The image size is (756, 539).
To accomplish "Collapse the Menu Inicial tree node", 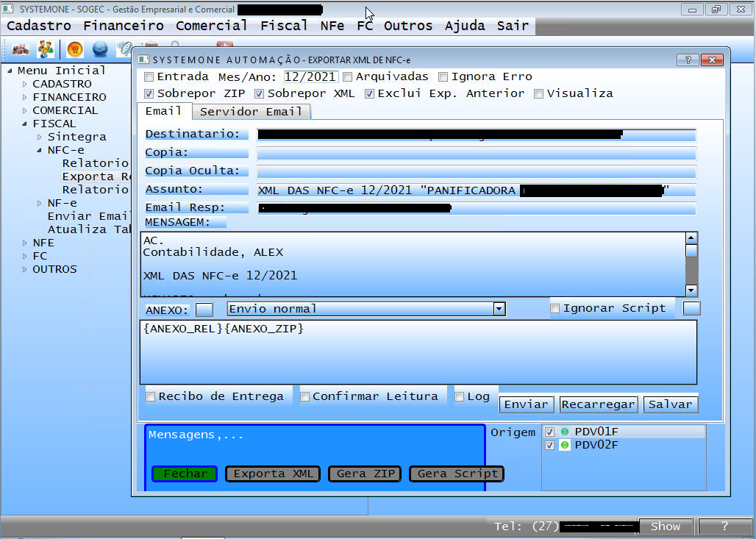I will click(10, 71).
